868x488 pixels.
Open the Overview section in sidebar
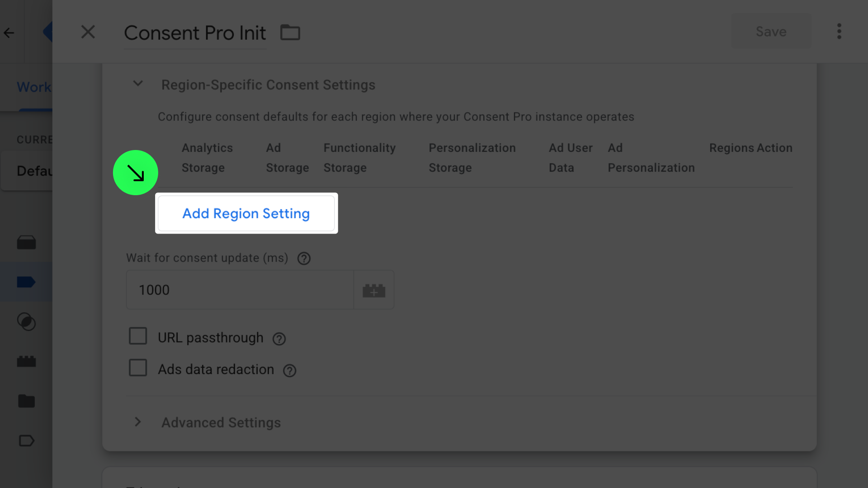pos(26,243)
